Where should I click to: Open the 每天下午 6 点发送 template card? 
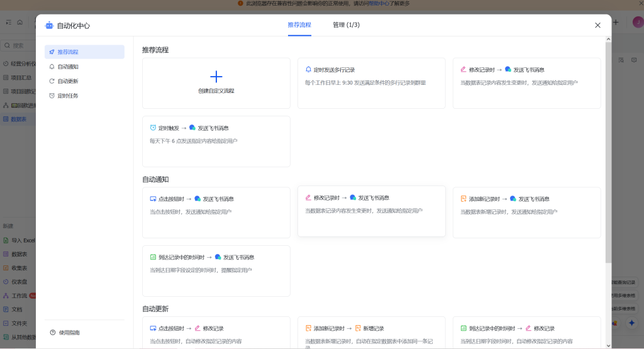click(x=216, y=141)
